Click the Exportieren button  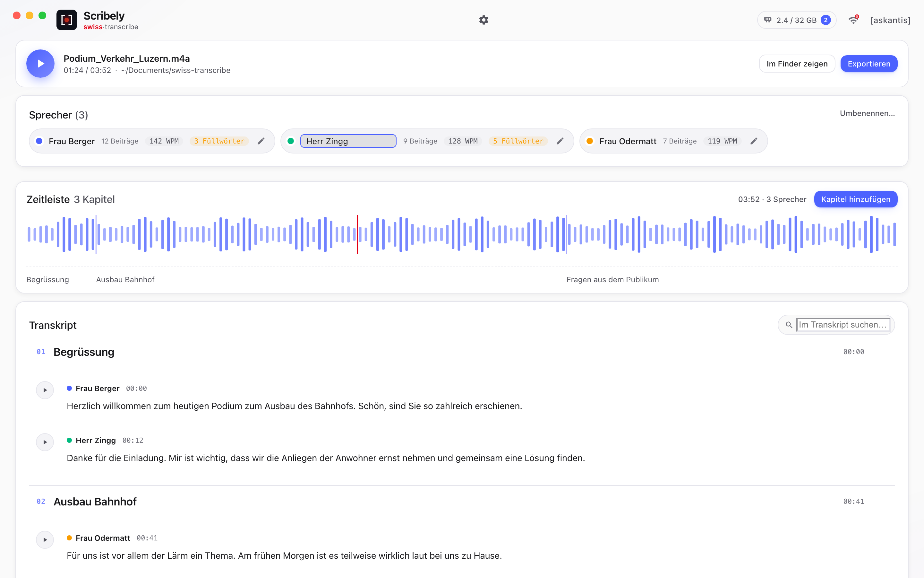(x=868, y=64)
